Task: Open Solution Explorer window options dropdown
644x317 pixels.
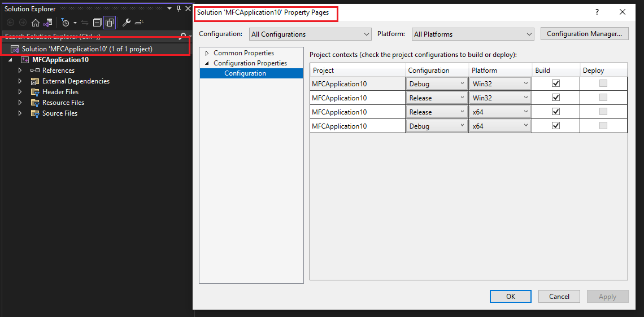Action: (169, 8)
